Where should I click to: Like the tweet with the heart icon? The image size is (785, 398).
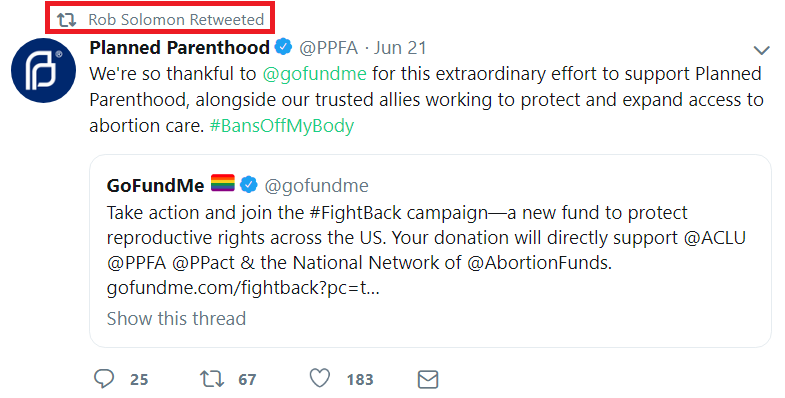point(319,378)
